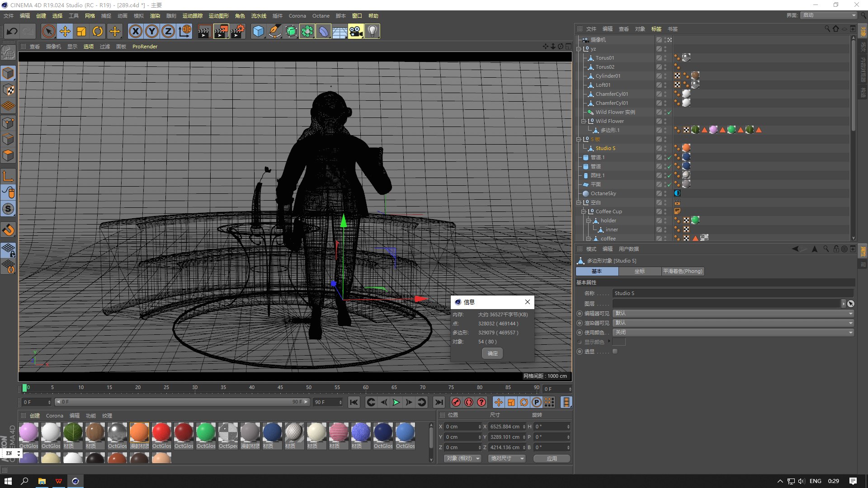Open the 文件 menu in menu bar

click(9, 16)
